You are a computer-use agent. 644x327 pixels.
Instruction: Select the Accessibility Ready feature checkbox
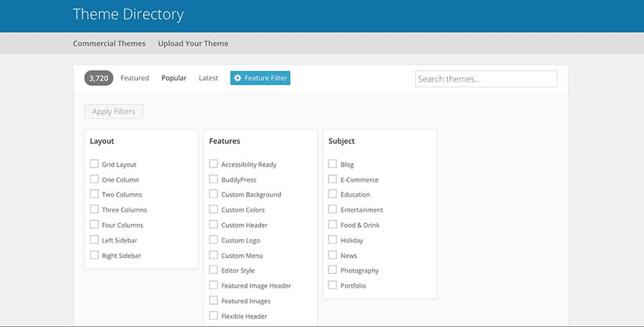213,164
